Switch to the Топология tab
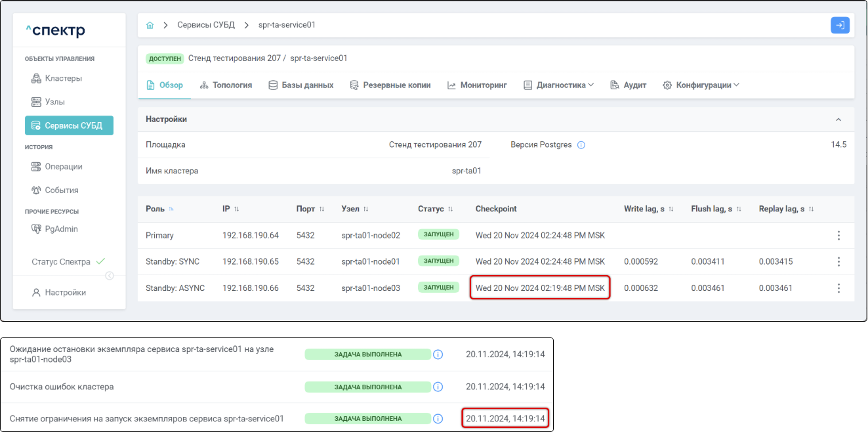 tap(226, 85)
